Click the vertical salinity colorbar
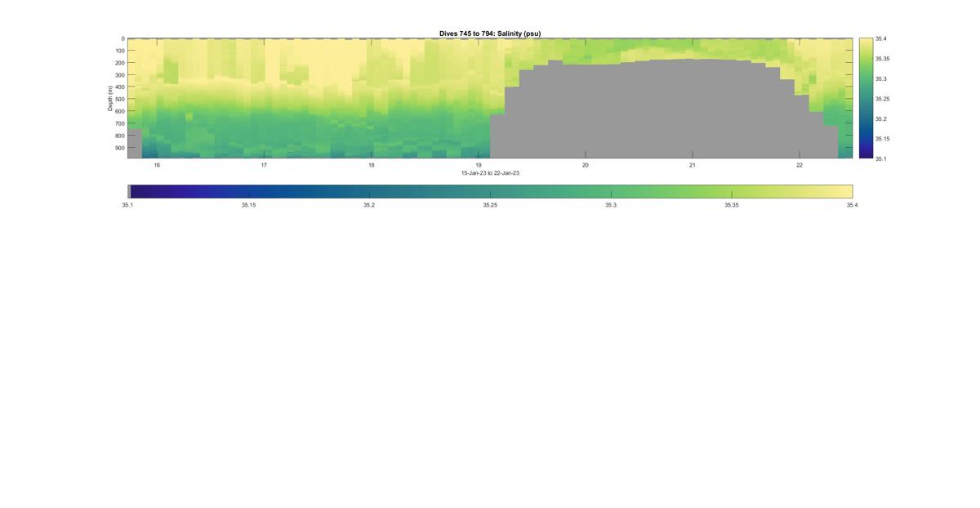Image resolution: width=980 pixels, height=508 pixels. [x=865, y=98]
